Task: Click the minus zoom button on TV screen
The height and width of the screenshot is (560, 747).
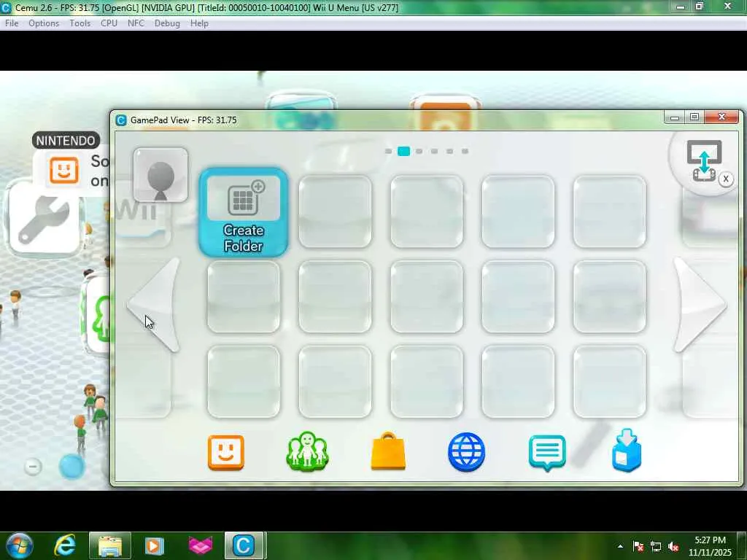Action: coord(33,466)
